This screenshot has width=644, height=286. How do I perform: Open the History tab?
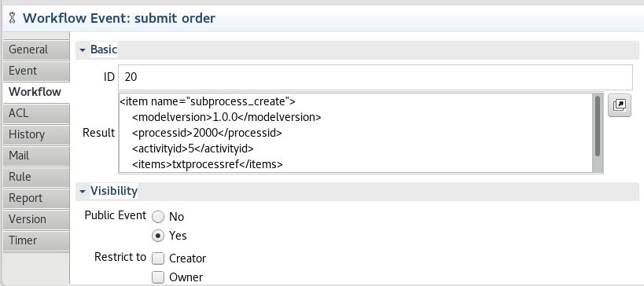[x=36, y=134]
